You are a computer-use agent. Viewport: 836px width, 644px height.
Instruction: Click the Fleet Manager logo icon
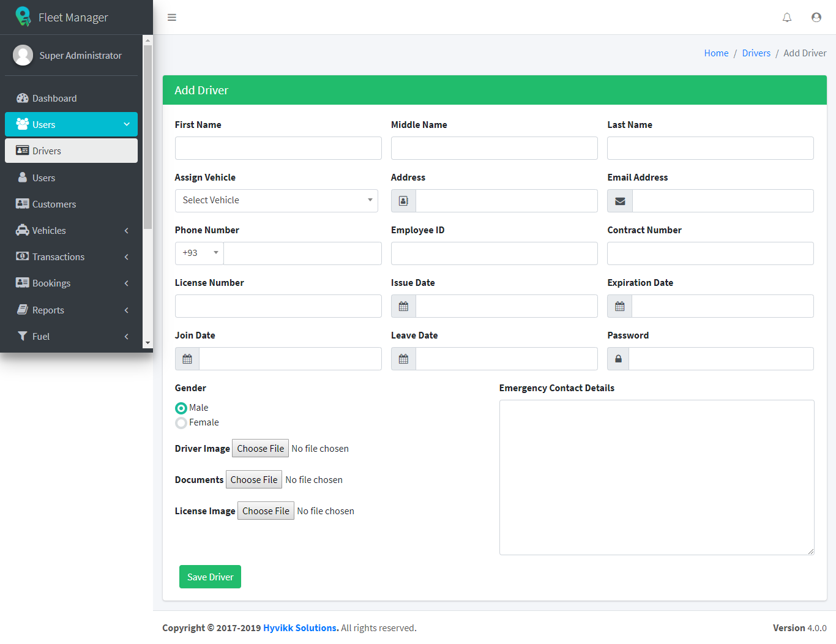23,17
